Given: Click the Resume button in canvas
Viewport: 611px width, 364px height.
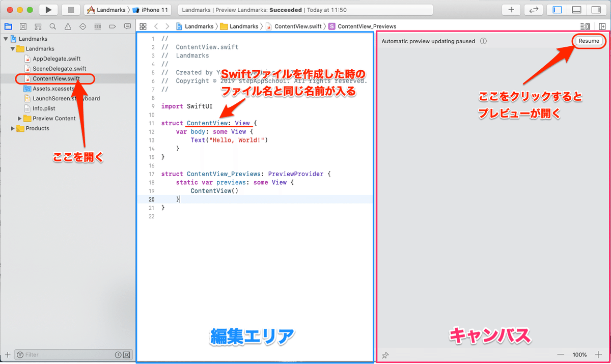Looking at the screenshot, I should [x=589, y=41].
